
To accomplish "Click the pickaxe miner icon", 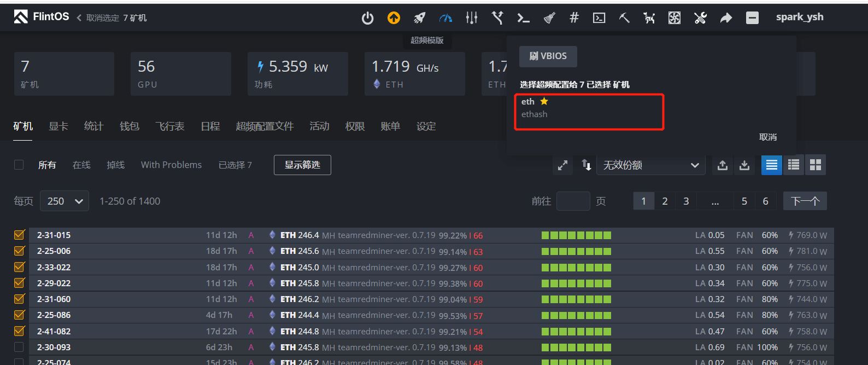I will pyautogui.click(x=624, y=18).
